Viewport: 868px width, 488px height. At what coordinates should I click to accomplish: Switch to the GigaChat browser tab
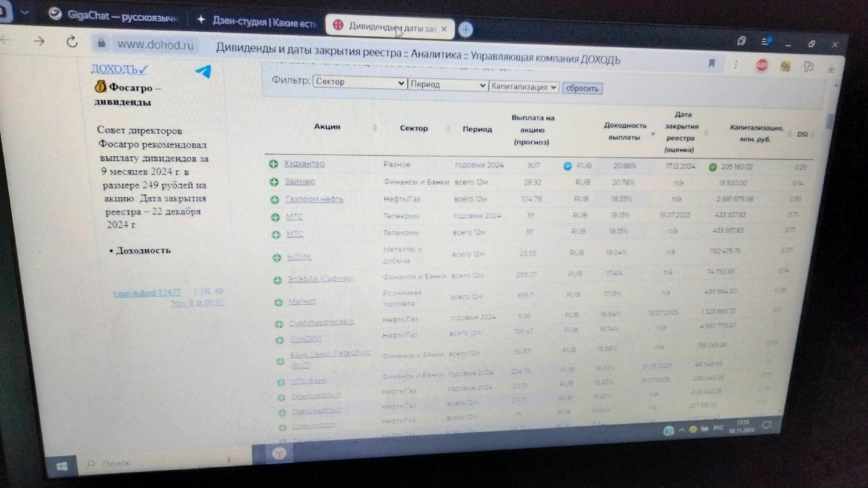(x=114, y=17)
